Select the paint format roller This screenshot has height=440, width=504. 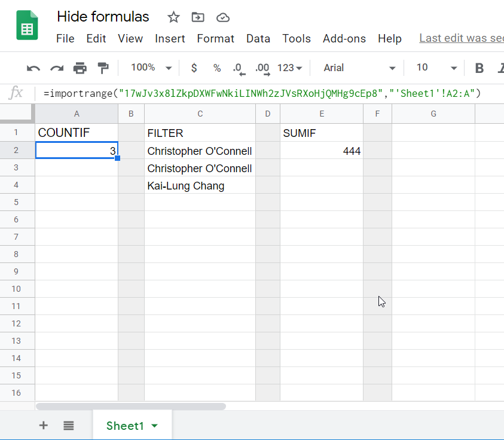[x=103, y=68]
